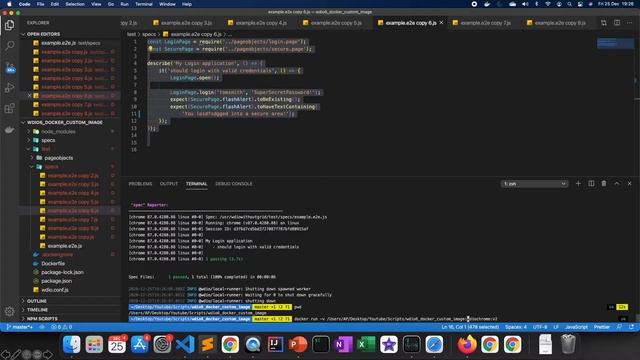Screen dimensions: 640x360
Task: Open the Run and Debug view
Action: (9, 87)
